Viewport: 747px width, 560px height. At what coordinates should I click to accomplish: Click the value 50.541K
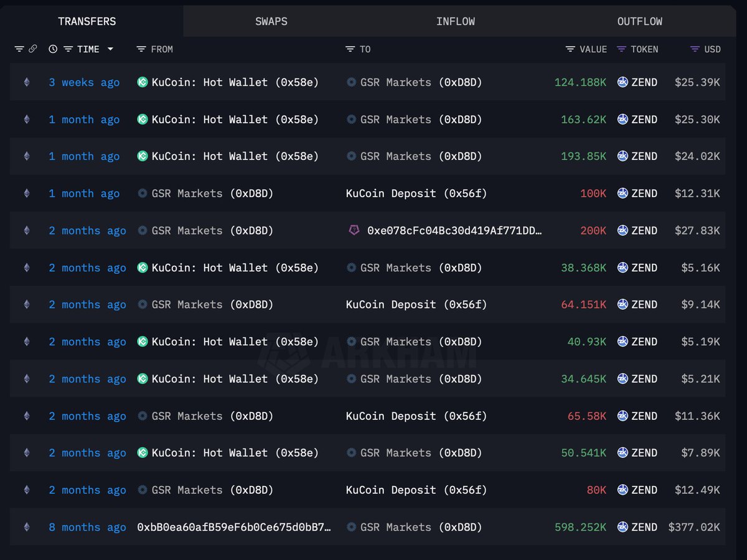point(583,453)
